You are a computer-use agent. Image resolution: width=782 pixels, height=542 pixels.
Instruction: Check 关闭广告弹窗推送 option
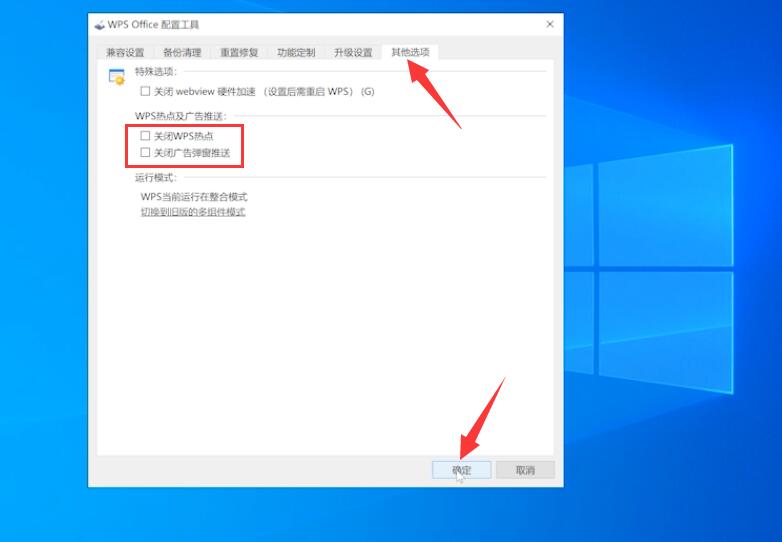[x=145, y=153]
